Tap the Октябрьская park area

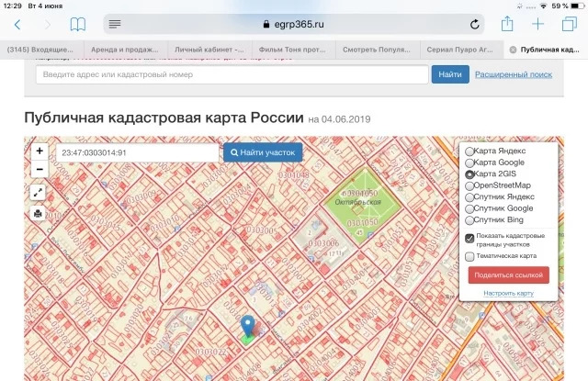coord(361,206)
